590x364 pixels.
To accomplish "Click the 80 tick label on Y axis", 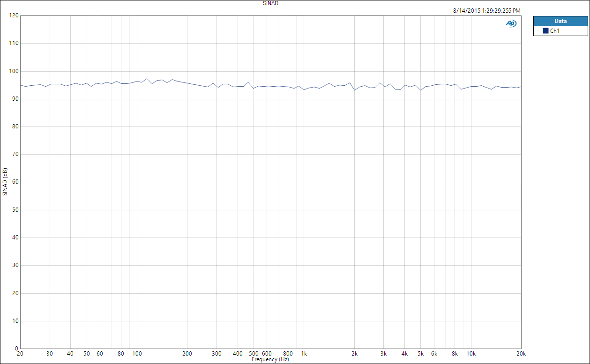I will click(15, 126).
